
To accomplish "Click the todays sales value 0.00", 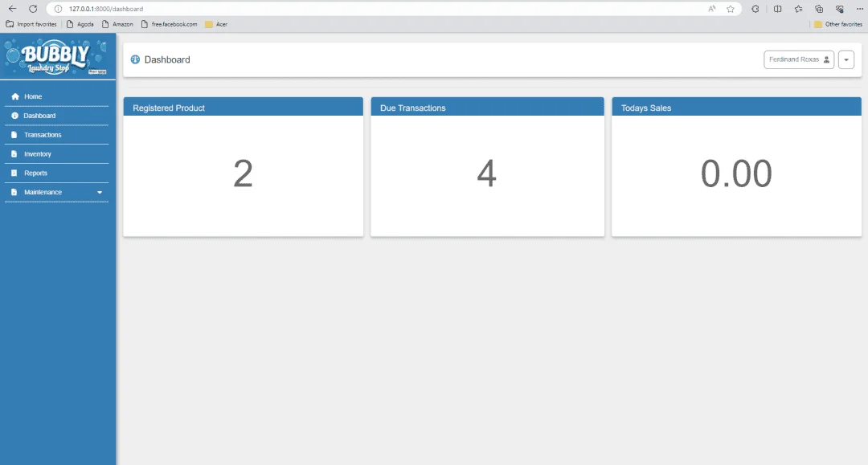I will point(736,173).
